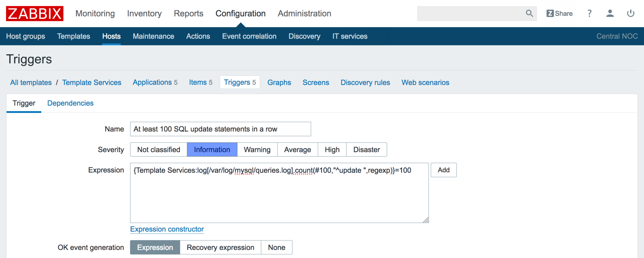This screenshot has width=644, height=258.
Task: Click the trigger Name input field
Action: [220, 129]
